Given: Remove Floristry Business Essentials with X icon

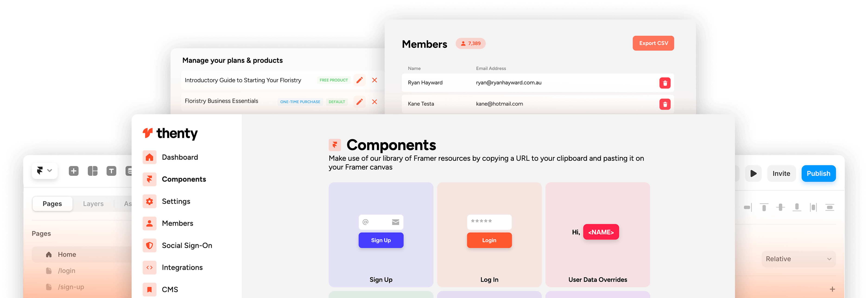Looking at the screenshot, I should [374, 102].
